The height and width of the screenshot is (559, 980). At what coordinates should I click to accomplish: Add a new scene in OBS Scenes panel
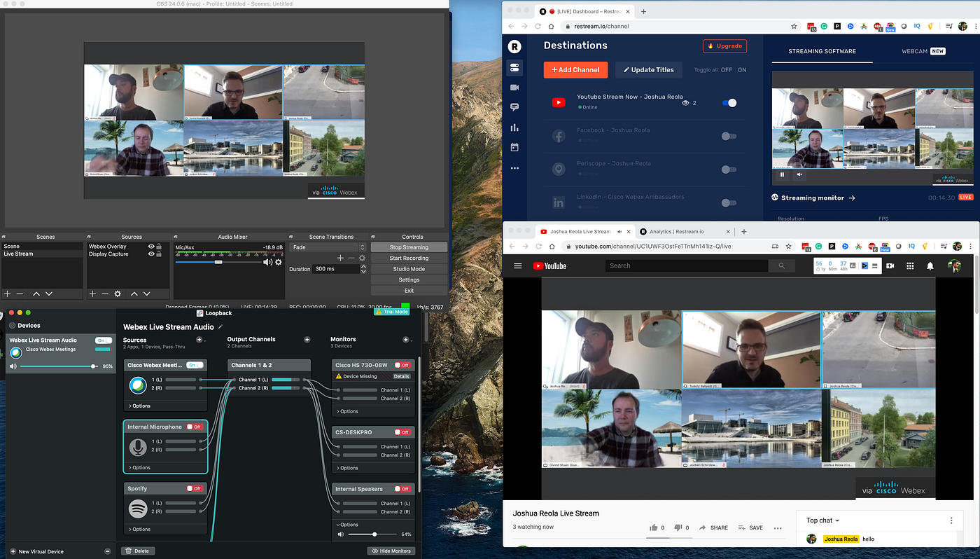7,294
